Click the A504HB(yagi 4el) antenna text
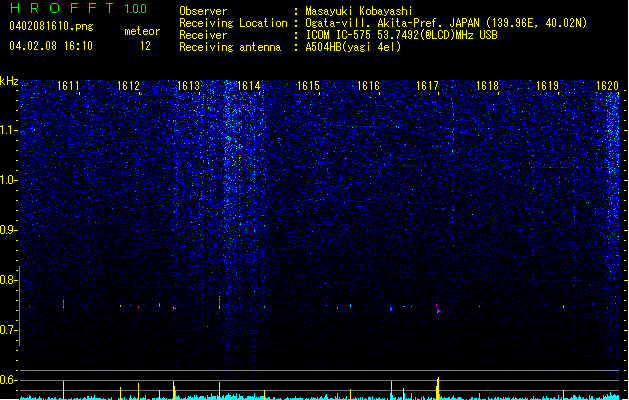The width and height of the screenshot is (629, 400). 353,47
